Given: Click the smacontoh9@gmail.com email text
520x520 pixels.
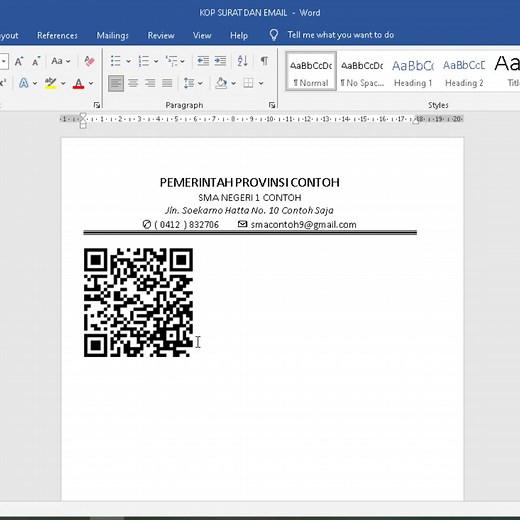Looking at the screenshot, I should [304, 225].
